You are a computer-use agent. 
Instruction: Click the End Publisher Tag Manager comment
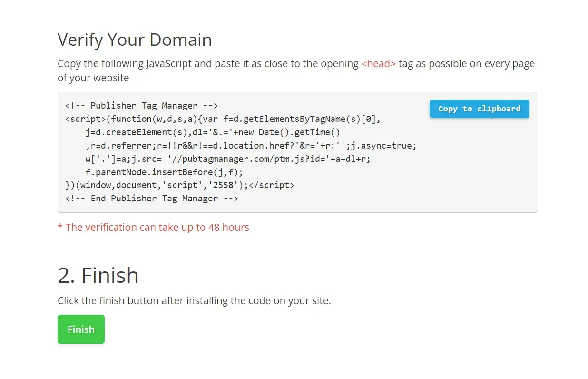pyautogui.click(x=152, y=199)
